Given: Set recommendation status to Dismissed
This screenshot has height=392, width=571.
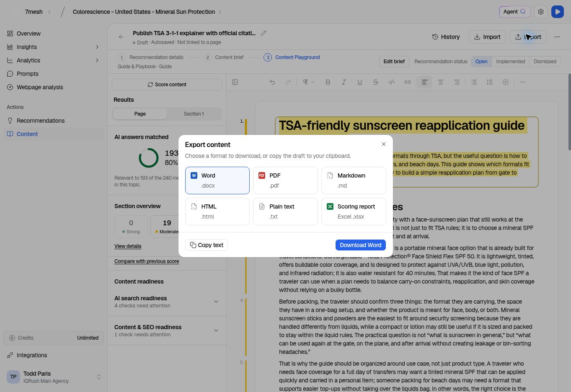Looking at the screenshot, I should (x=545, y=62).
